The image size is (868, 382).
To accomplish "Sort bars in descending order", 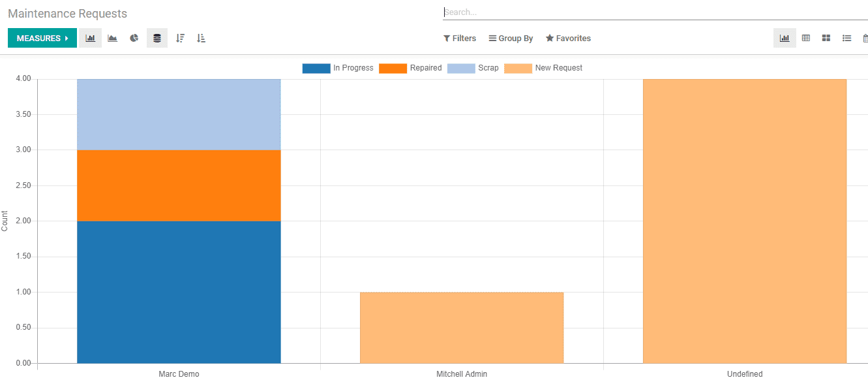I will tap(180, 38).
